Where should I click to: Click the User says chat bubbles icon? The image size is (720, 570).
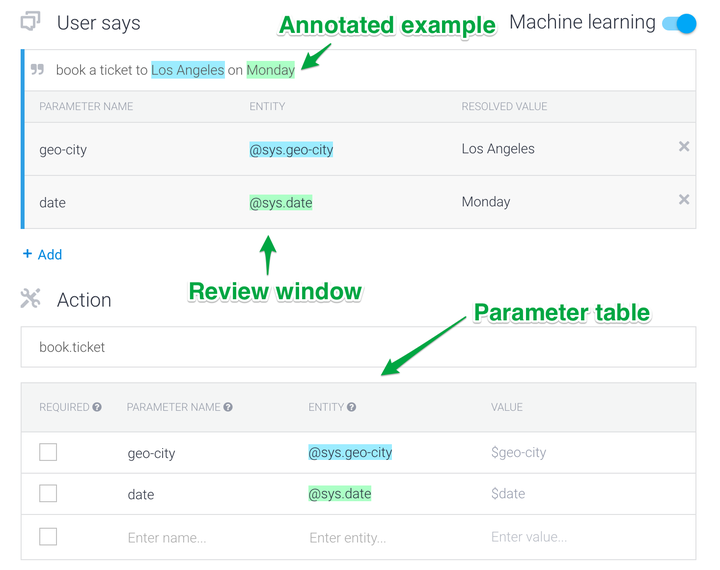[x=31, y=22]
